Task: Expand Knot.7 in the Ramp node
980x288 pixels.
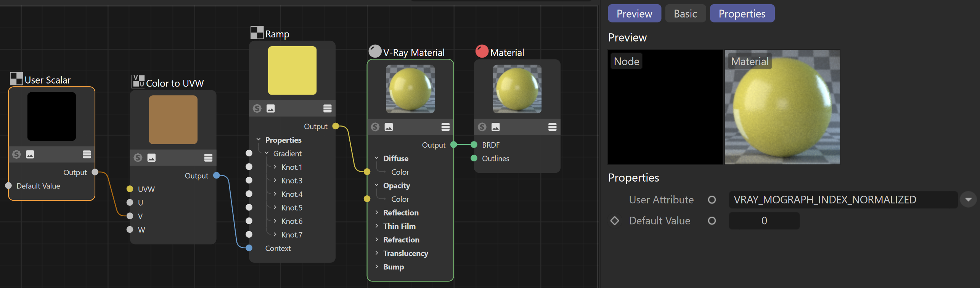Action: (275, 235)
